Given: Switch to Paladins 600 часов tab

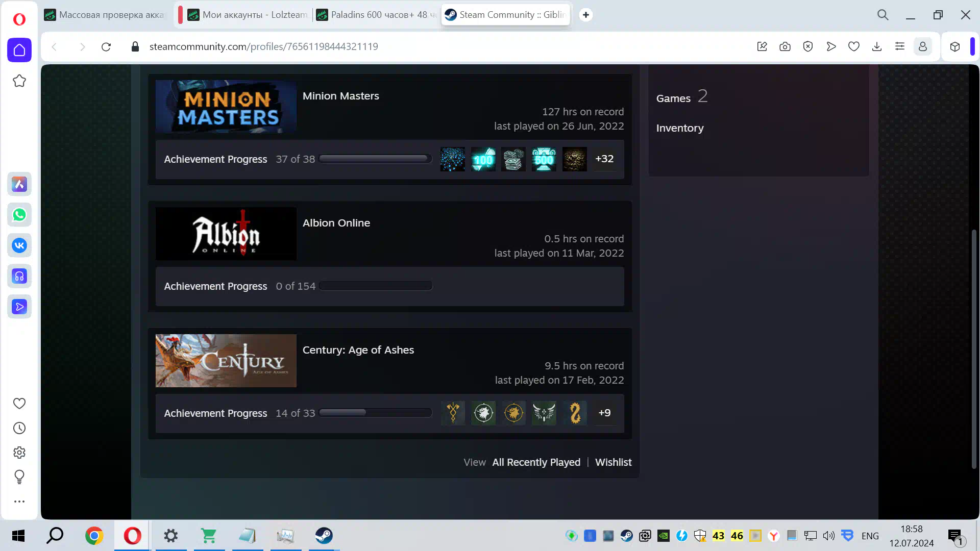Looking at the screenshot, I should [x=377, y=15].
